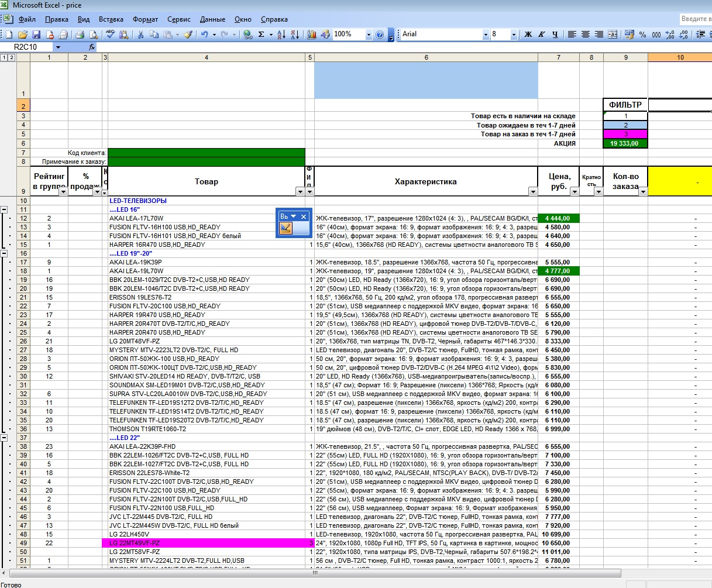
Task: Launch the Chart Wizard icon
Action: pyautogui.click(x=312, y=35)
